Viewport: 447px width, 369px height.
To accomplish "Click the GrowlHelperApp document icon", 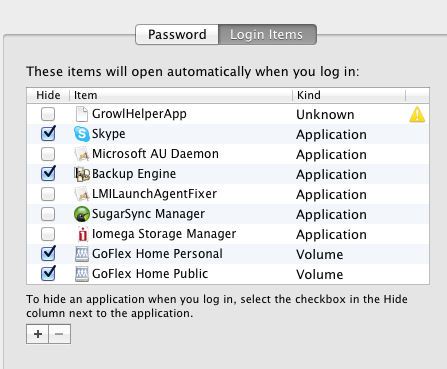I will [x=82, y=114].
